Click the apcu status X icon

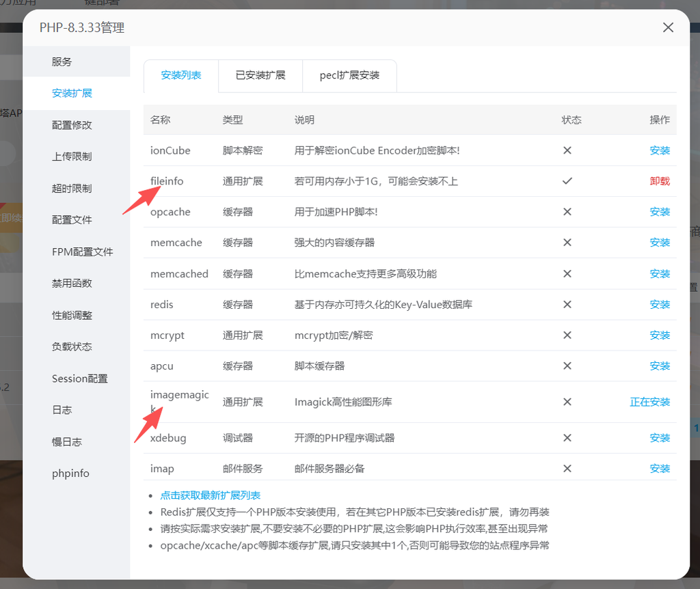[x=567, y=366]
